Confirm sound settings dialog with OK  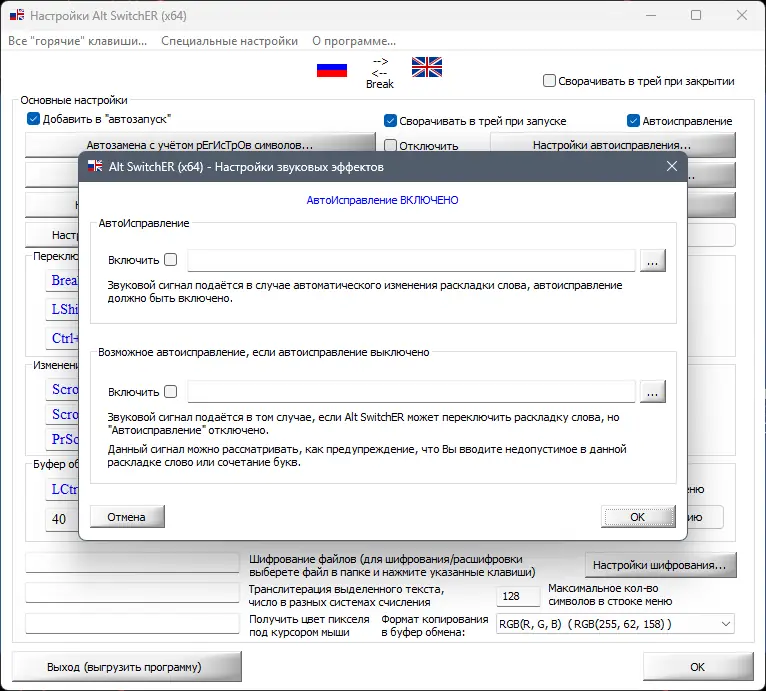click(x=638, y=517)
